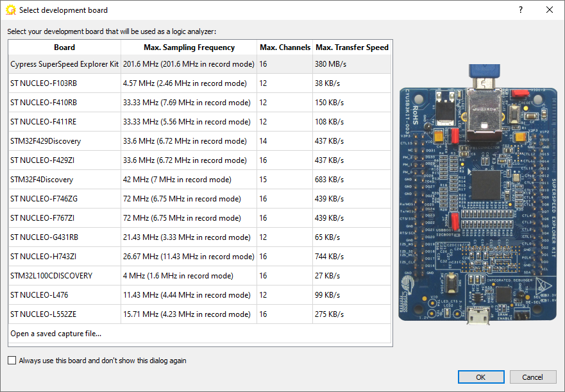This screenshot has height=392, width=565.
Task: Select ST NUCLEO-G431RB board
Action: pos(199,237)
